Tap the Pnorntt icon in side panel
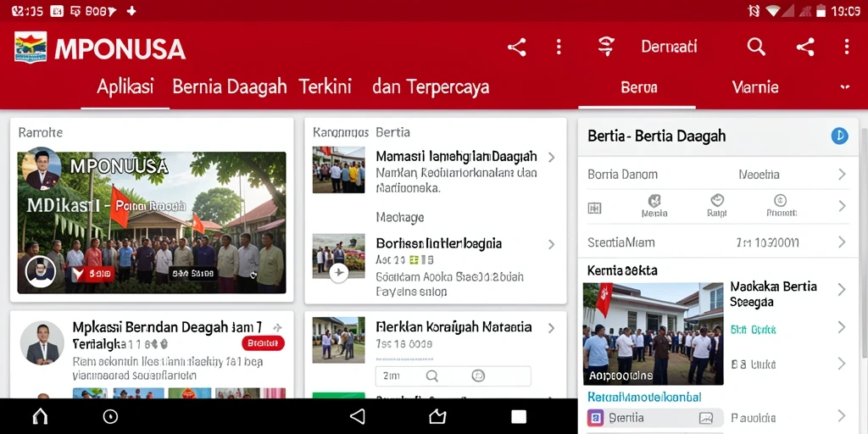The image size is (868, 434). coord(781,205)
